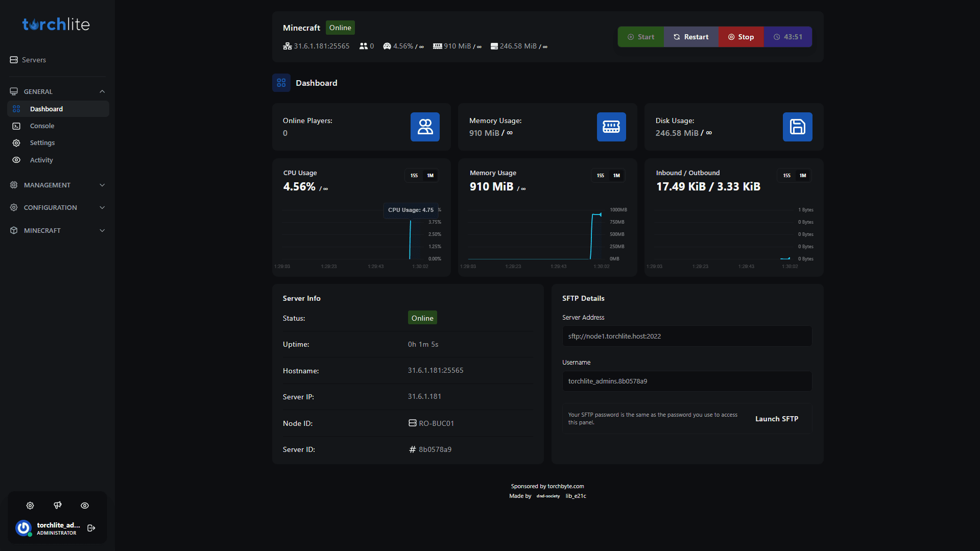This screenshot has width=980, height=551.
Task: Click the logout icon
Action: [91, 528]
